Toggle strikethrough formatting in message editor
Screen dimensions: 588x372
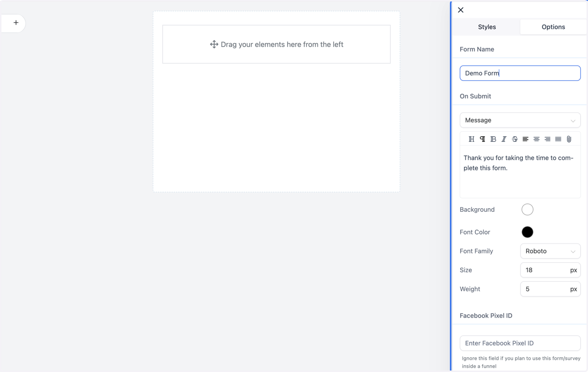pyautogui.click(x=514, y=139)
